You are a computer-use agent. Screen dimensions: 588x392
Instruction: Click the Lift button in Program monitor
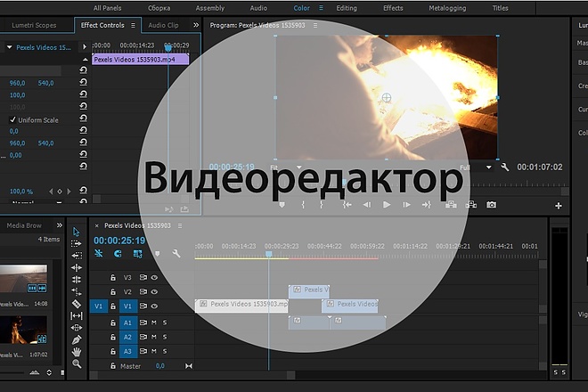click(x=451, y=205)
